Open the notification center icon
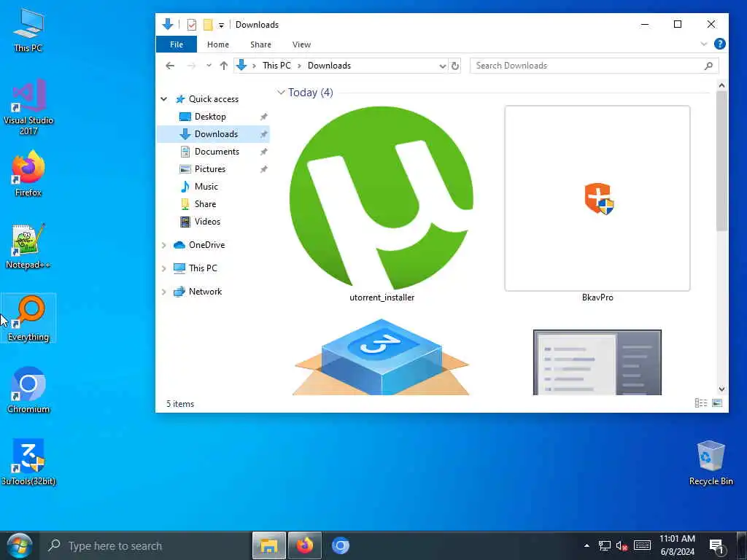747x560 pixels. point(717,546)
